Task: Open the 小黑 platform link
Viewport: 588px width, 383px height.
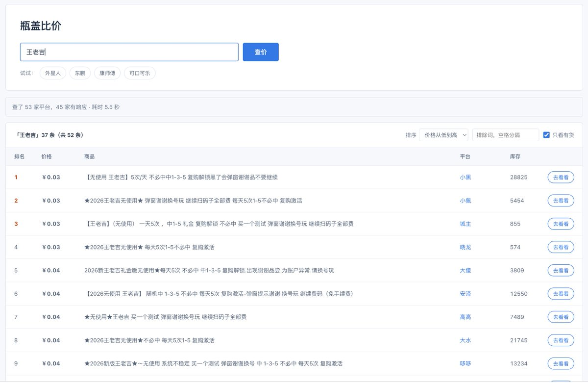Action: 465,177
